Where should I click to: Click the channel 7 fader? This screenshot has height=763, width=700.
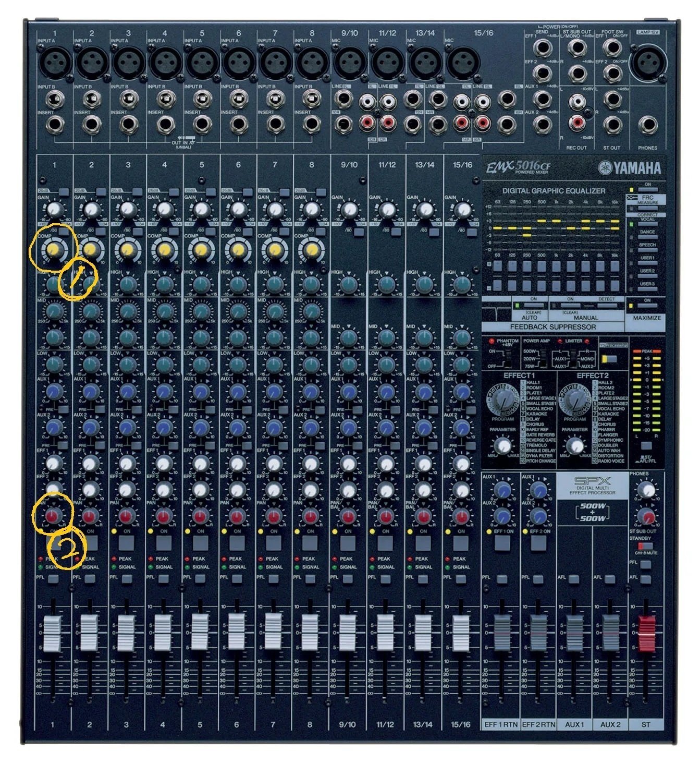coord(274,631)
